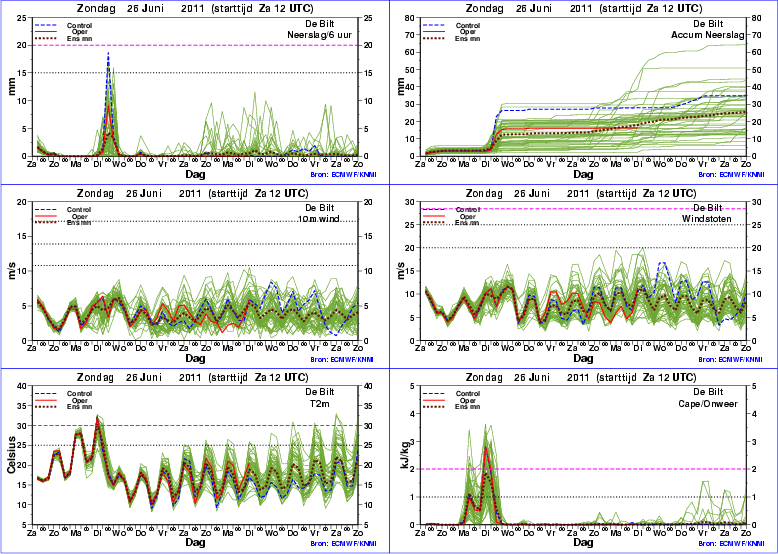Click 'Ens mn' legend entry in T2m chart
Screen dimensions: 778x554
click(x=79, y=407)
